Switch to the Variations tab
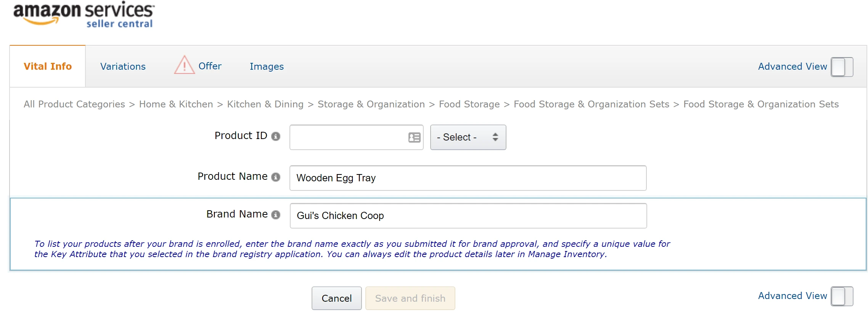 tap(123, 67)
